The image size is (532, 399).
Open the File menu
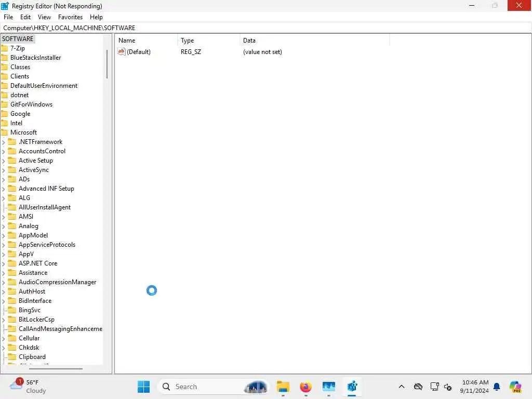tap(8, 17)
